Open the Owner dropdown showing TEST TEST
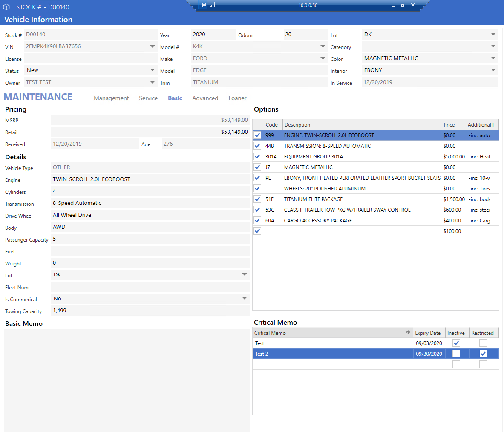 click(153, 82)
